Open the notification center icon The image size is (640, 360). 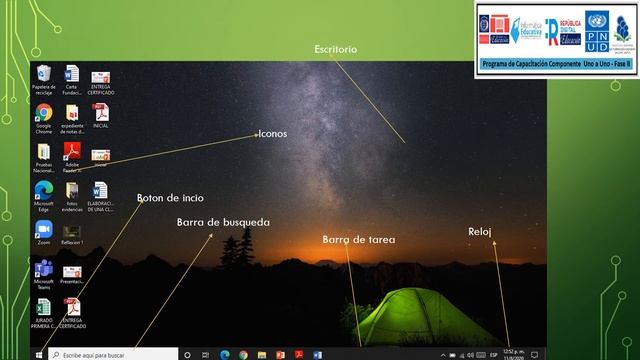[x=534, y=355]
